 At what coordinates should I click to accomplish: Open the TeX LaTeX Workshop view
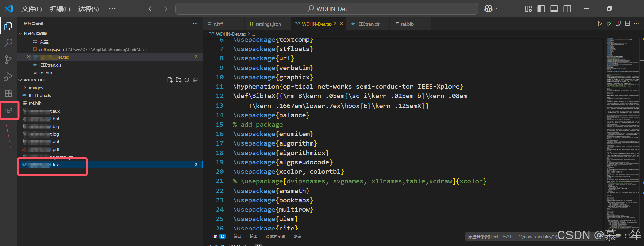pos(8,110)
